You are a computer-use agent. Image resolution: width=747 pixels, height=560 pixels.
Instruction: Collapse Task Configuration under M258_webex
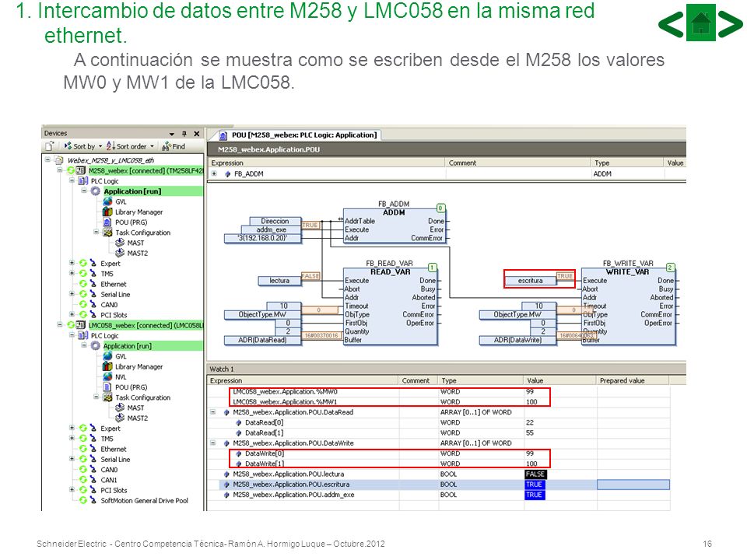(96, 232)
